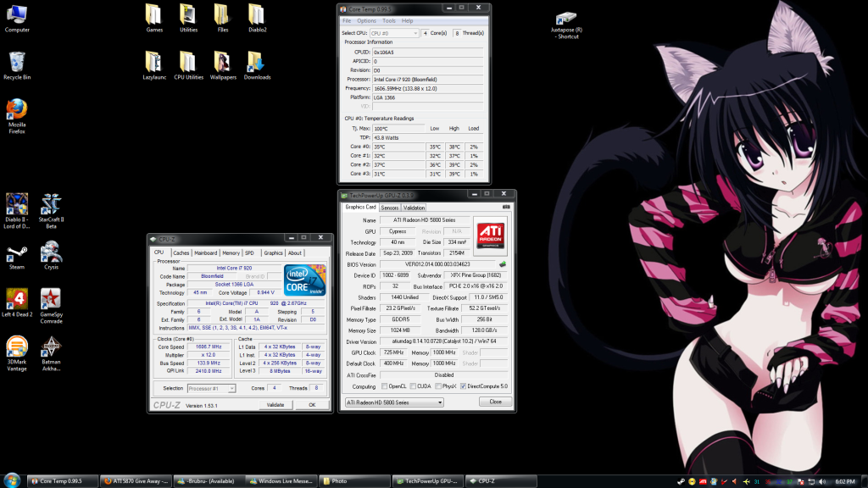
Task: Open -Brubru- (Available) taskbar item
Action: pyautogui.click(x=209, y=481)
